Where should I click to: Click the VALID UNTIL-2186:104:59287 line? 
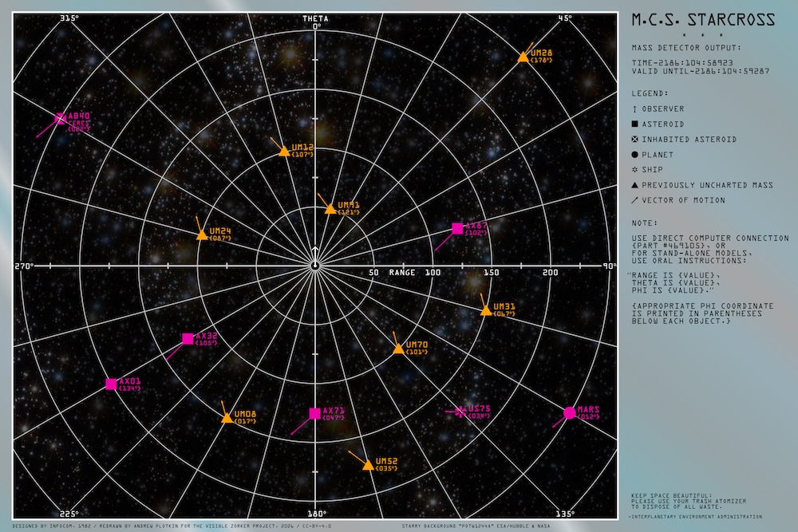(x=701, y=71)
